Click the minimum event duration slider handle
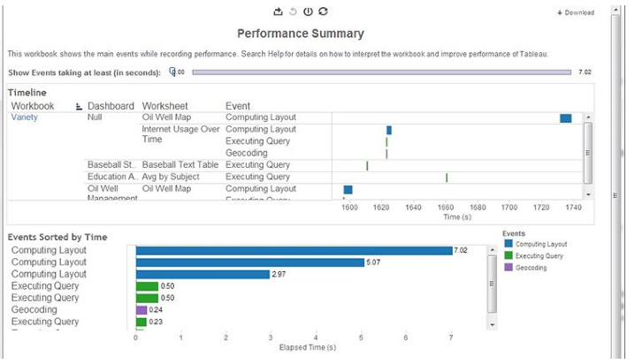The width and height of the screenshot is (635, 364). 172,72
